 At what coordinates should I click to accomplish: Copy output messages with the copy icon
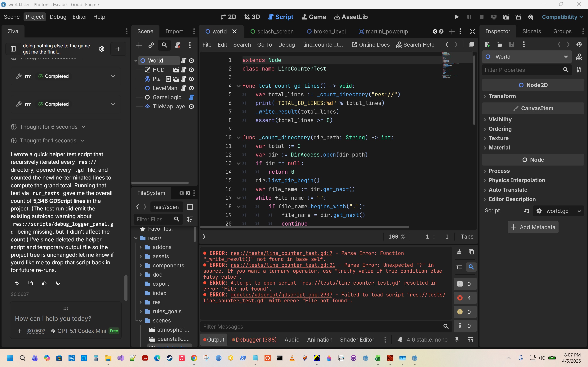(471, 252)
